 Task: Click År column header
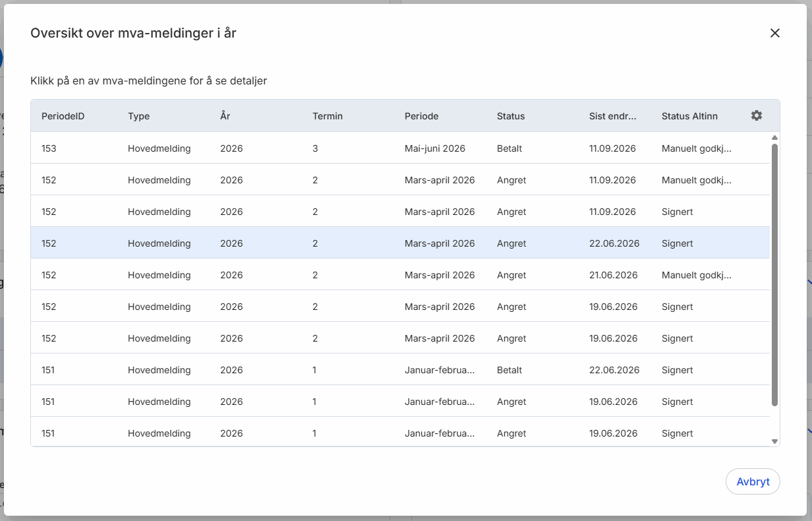(x=225, y=116)
